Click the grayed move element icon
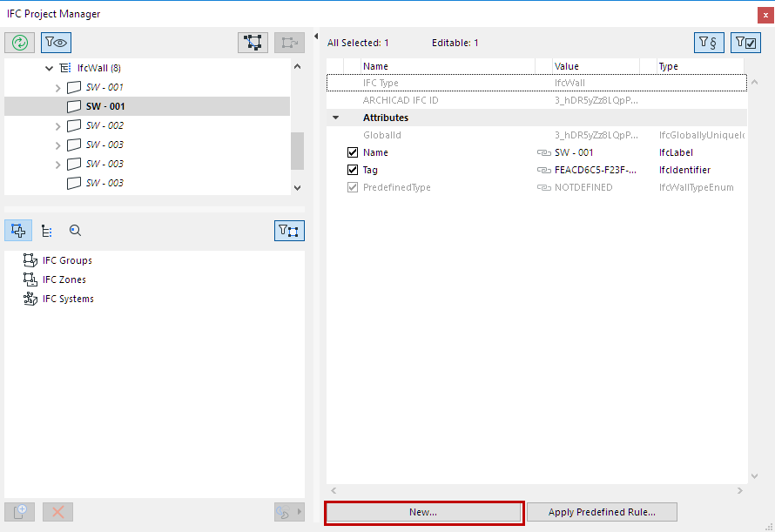 tap(290, 43)
